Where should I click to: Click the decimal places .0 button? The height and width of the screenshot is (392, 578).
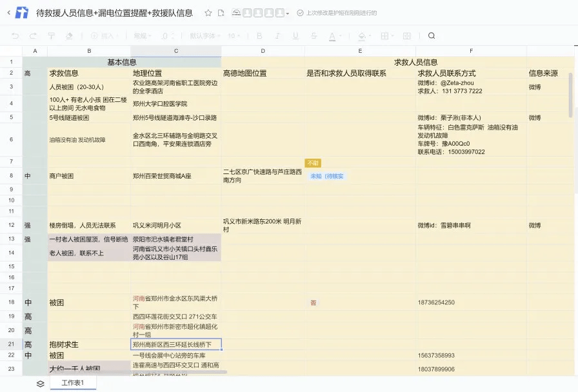pyautogui.click(x=164, y=35)
